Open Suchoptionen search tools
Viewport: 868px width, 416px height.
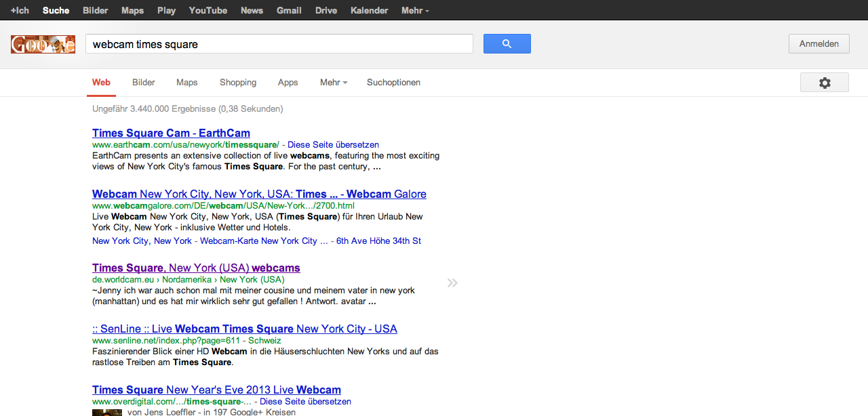[x=393, y=83]
